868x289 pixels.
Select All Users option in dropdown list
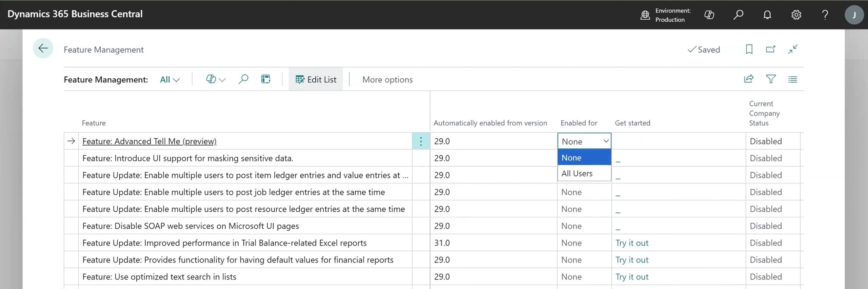(x=584, y=173)
